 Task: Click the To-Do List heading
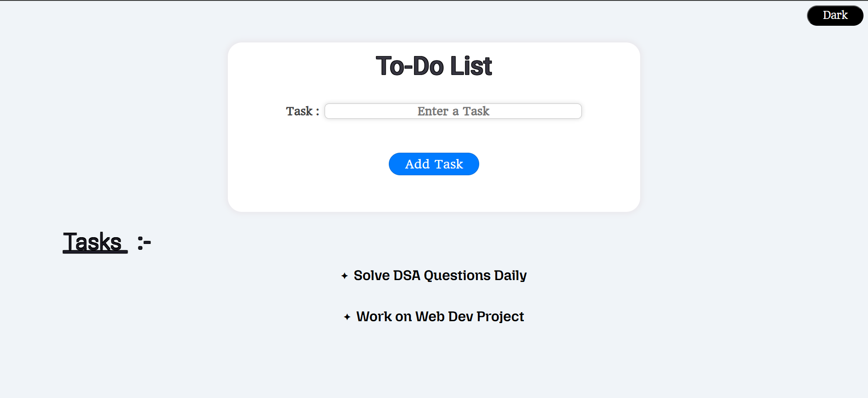434,66
